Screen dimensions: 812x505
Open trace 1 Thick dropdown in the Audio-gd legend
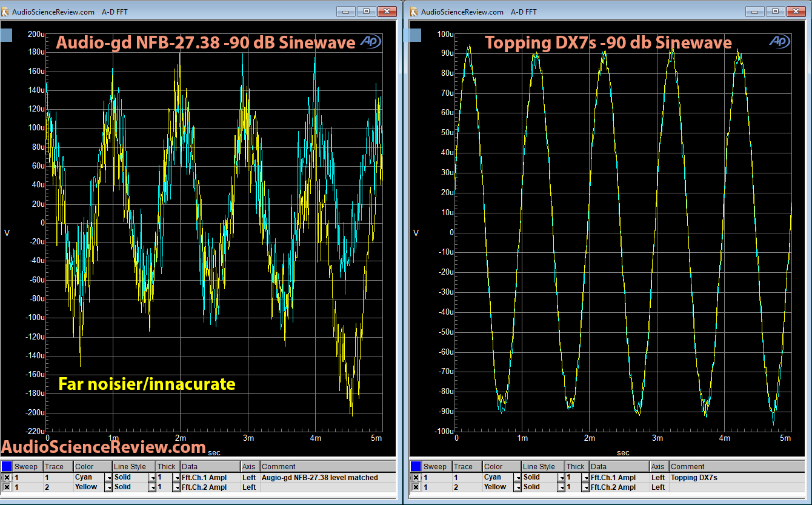pyautogui.click(x=176, y=478)
